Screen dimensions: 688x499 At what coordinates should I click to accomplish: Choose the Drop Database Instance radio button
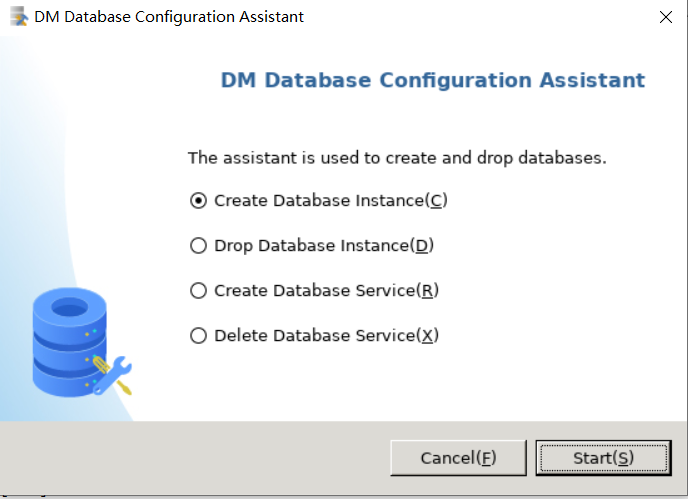point(198,245)
